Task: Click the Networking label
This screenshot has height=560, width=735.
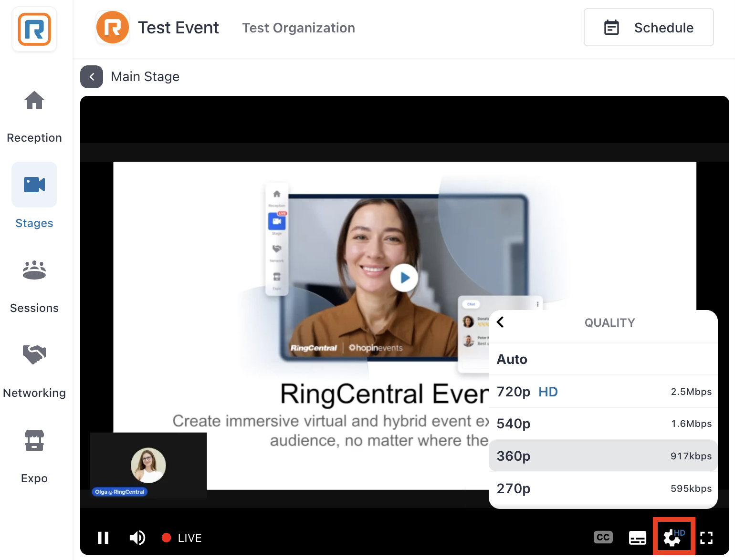Action: [34, 393]
